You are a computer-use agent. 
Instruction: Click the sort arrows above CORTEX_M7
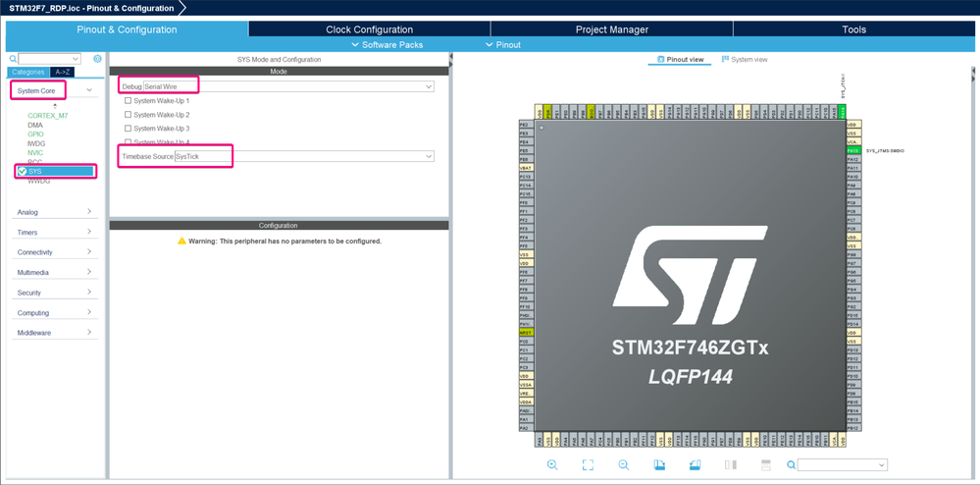[x=55, y=106]
